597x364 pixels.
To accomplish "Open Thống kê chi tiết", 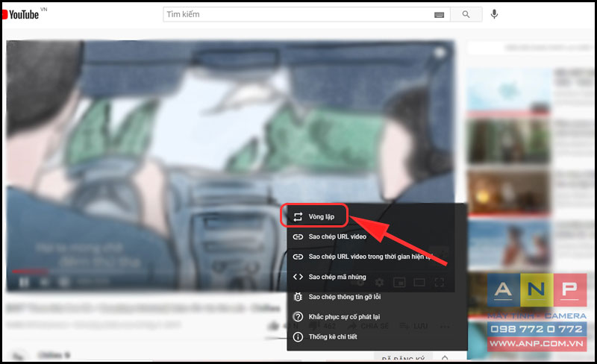I will [x=377, y=336].
